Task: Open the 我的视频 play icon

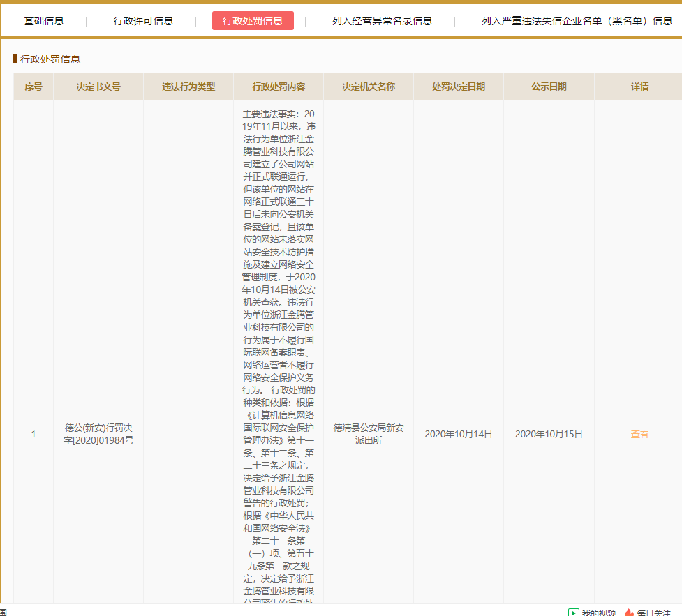Action: pyautogui.click(x=573, y=613)
